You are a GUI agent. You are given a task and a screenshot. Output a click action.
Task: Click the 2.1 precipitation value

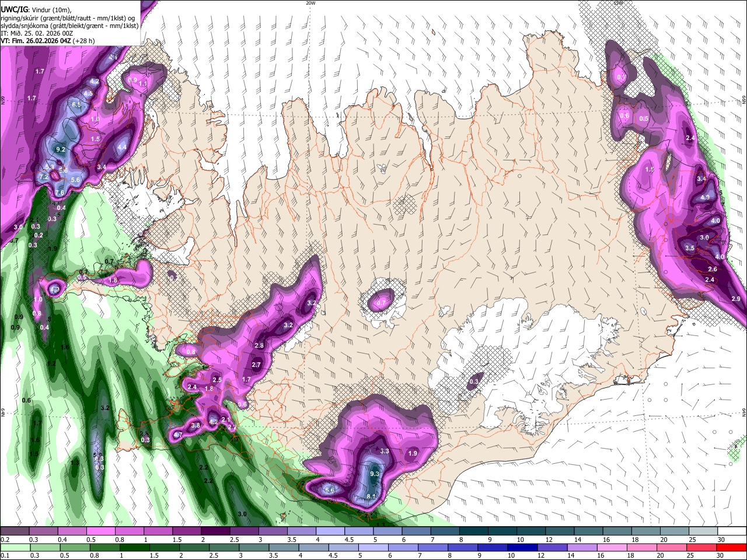226,419
